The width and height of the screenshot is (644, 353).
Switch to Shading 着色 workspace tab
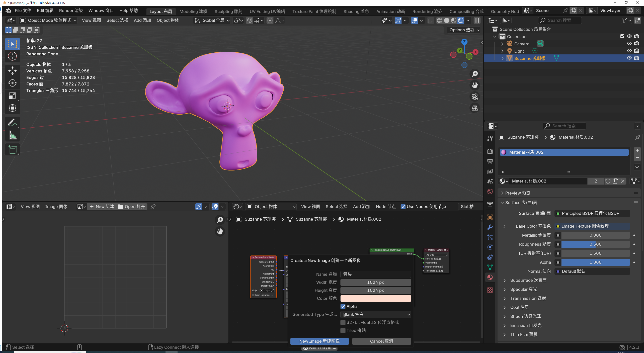tap(356, 12)
